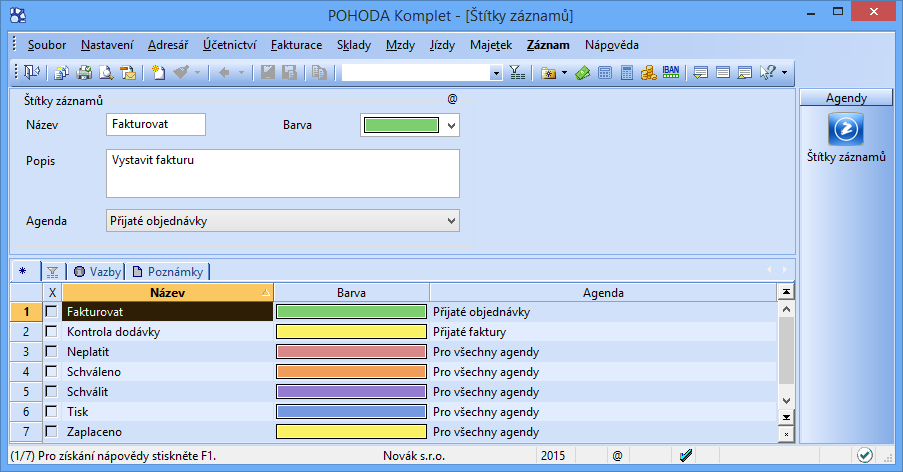Click the favorites folder star icon
Viewport: 903px width, 472px height.
pyautogui.click(x=549, y=73)
